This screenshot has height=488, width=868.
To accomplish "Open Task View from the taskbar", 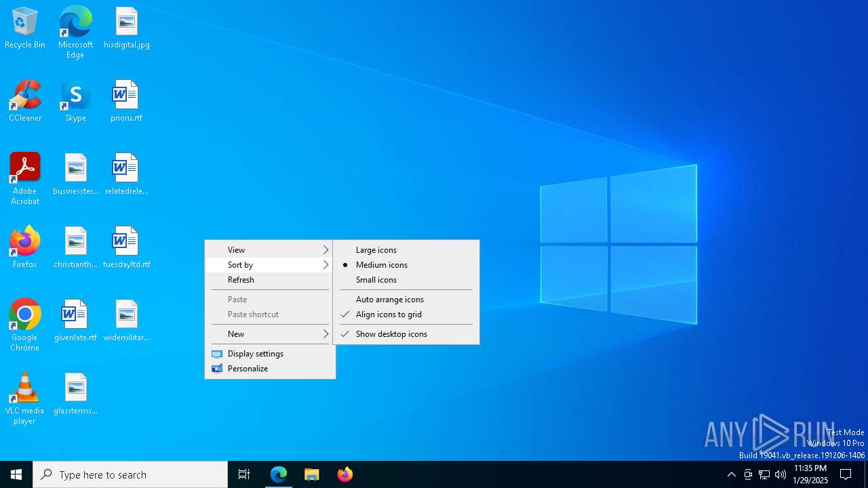I will pyautogui.click(x=244, y=474).
